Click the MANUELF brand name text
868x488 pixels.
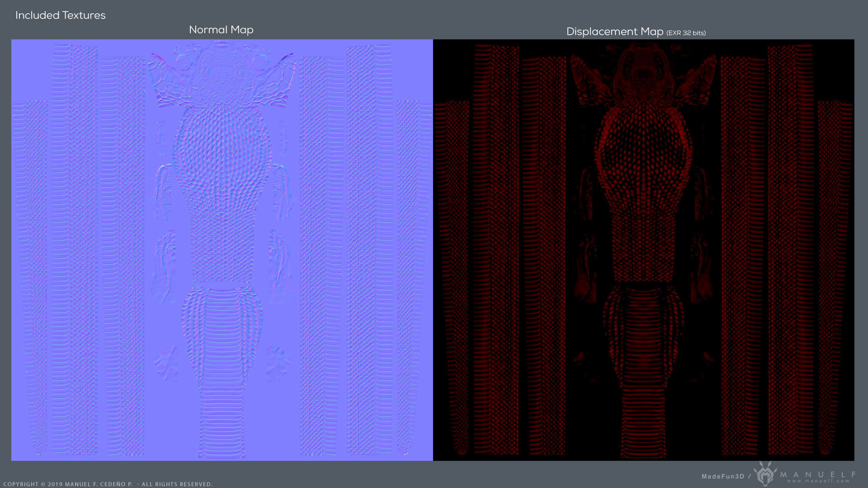(x=818, y=474)
